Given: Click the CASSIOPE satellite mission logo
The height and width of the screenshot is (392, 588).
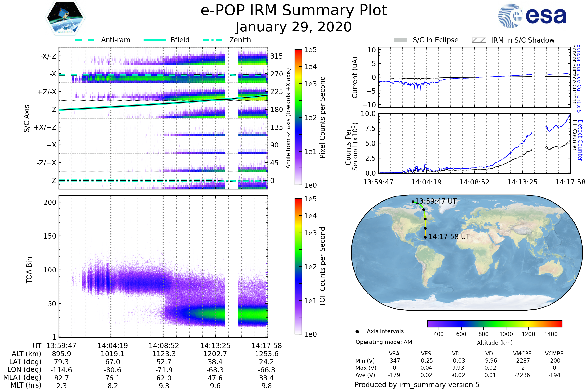Looking at the screenshot, I should 65,18.
